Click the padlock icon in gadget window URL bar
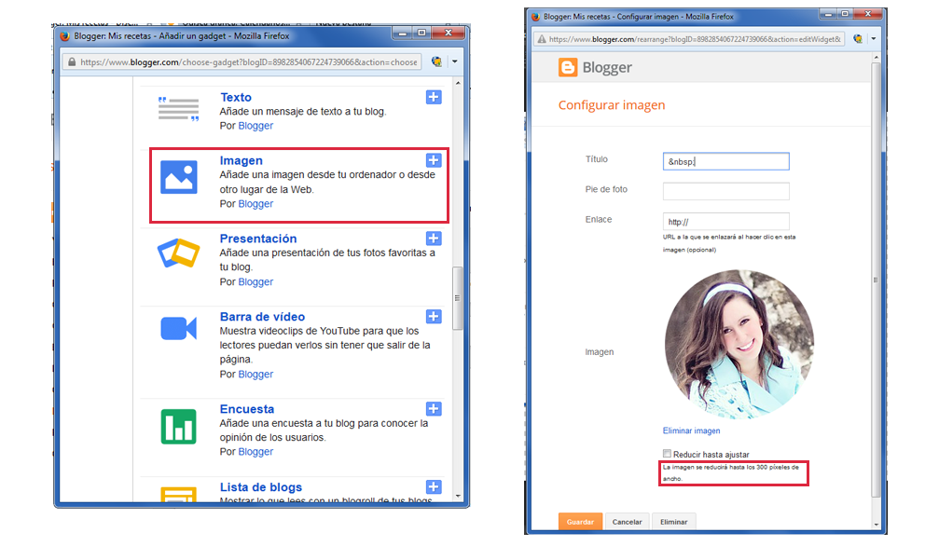Image resolution: width=939 pixels, height=560 pixels. 72,61
